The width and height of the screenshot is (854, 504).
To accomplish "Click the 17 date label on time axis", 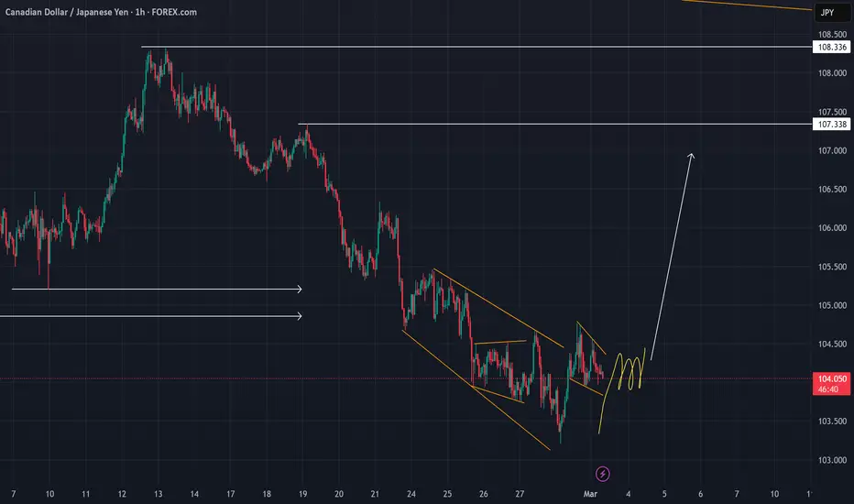I will pyautogui.click(x=230, y=494).
